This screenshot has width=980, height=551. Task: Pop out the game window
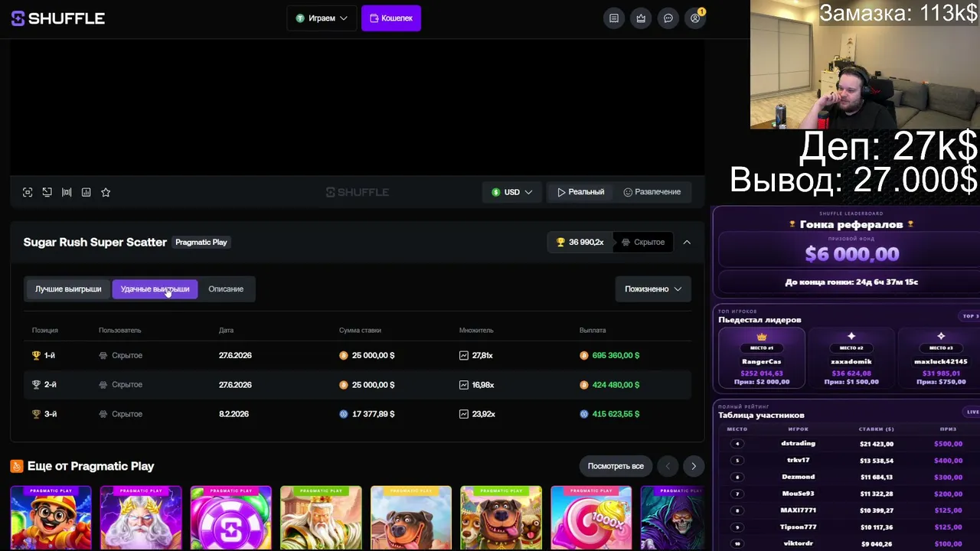point(47,192)
